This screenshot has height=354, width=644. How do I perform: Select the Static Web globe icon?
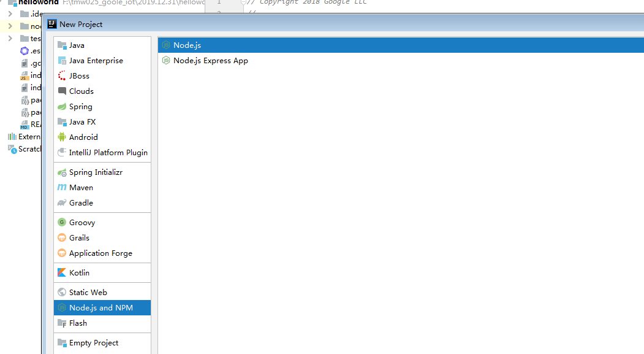click(62, 292)
